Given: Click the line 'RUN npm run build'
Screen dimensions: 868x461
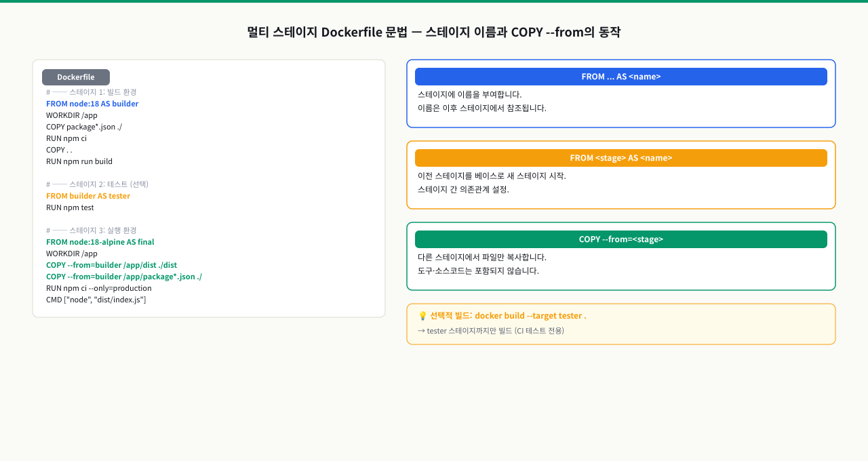Looking at the screenshot, I should pos(79,161).
